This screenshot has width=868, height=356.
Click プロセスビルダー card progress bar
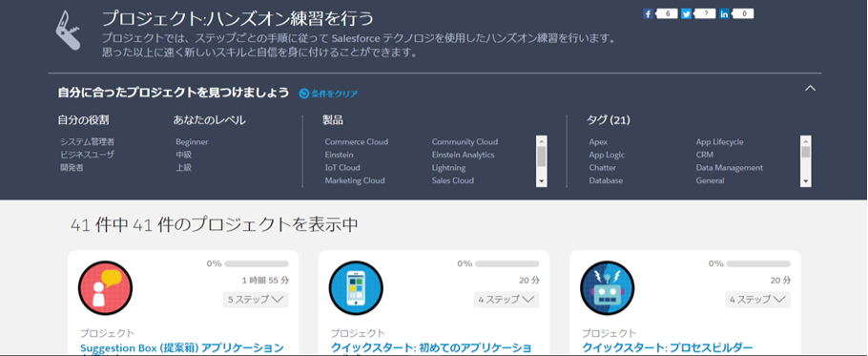758,264
